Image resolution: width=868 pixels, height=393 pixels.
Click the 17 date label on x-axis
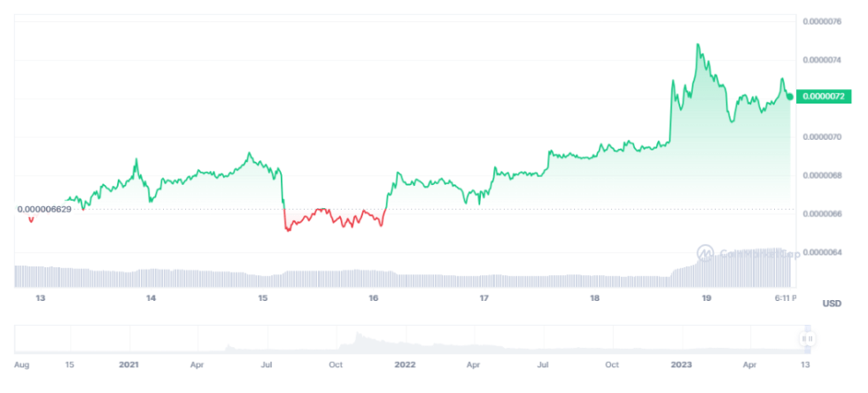(x=484, y=298)
